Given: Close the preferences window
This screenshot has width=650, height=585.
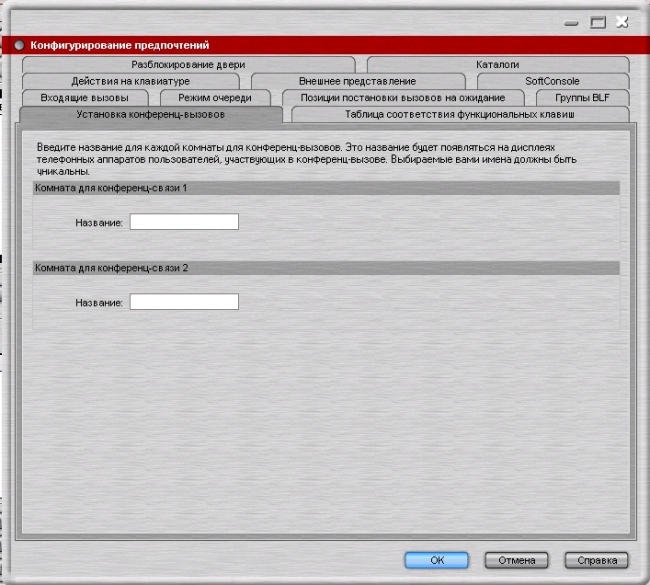Looking at the screenshot, I should coord(622,22).
